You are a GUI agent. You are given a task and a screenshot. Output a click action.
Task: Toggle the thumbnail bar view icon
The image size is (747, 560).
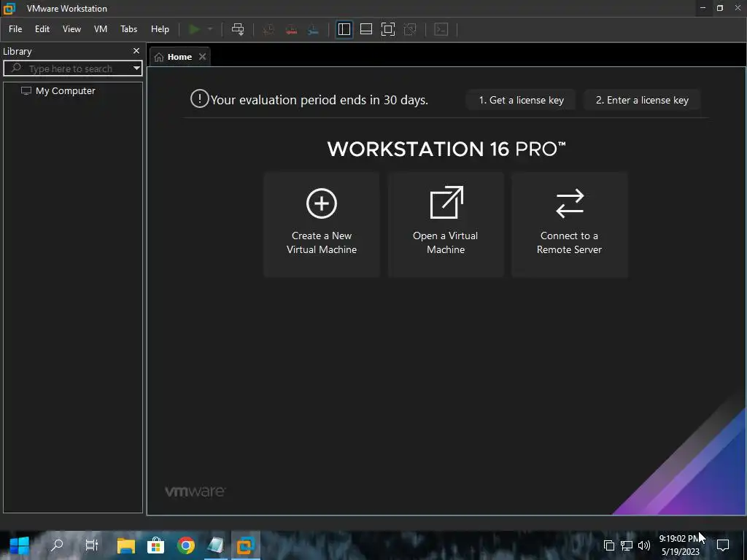pos(366,29)
